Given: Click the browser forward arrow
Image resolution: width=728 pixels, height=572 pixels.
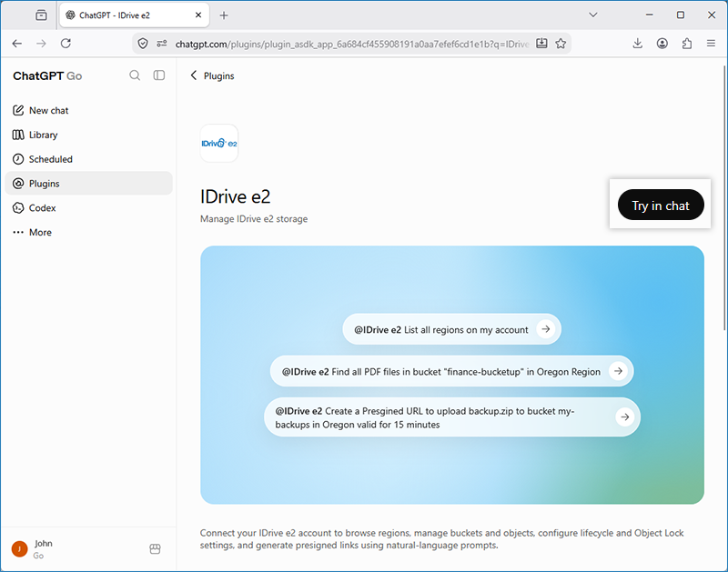Looking at the screenshot, I should point(41,44).
